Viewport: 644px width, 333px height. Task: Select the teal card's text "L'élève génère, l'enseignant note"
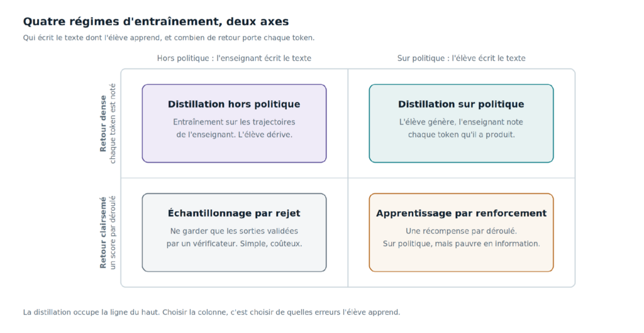461,123
